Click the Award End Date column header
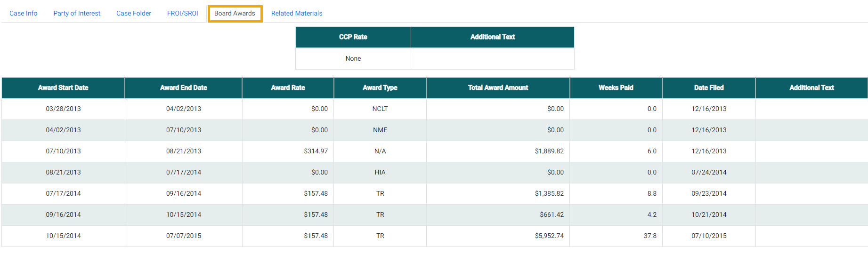Viewport: 868px width, 262px height. coord(183,87)
